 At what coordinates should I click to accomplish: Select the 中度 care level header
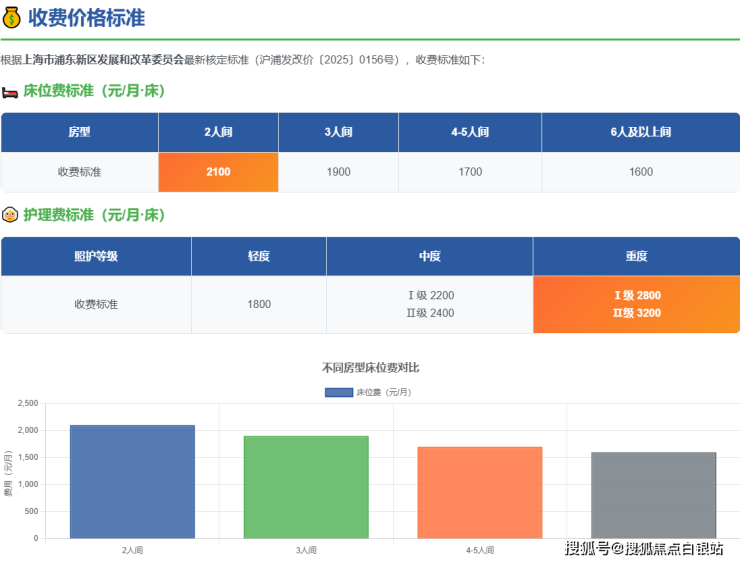[x=429, y=256]
